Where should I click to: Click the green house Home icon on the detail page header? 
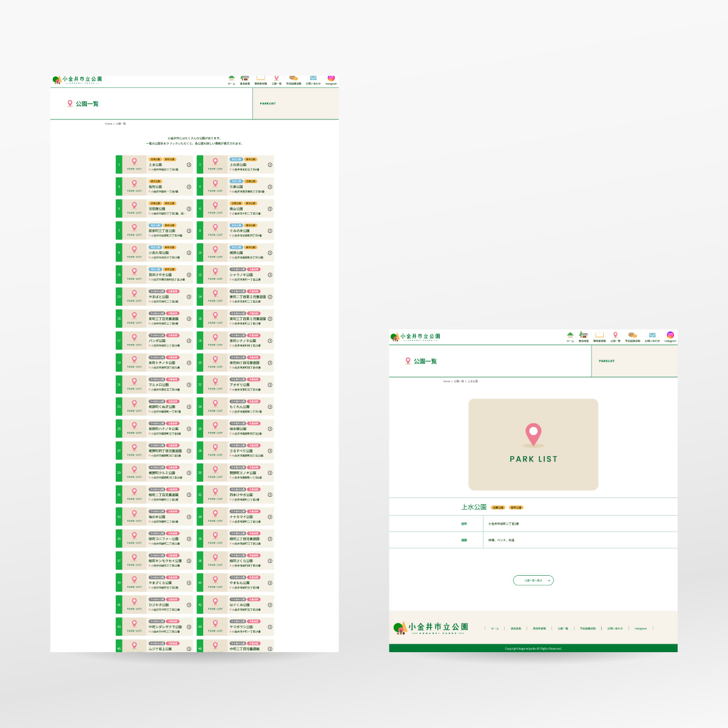[x=570, y=335]
